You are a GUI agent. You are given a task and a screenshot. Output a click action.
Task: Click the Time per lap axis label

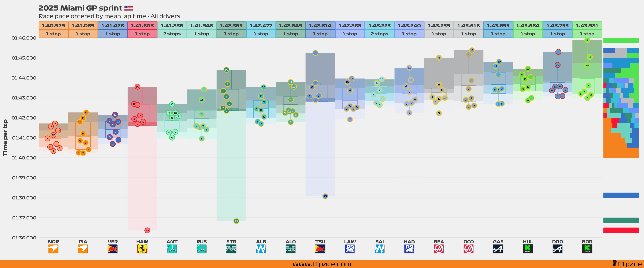[x=5, y=138]
